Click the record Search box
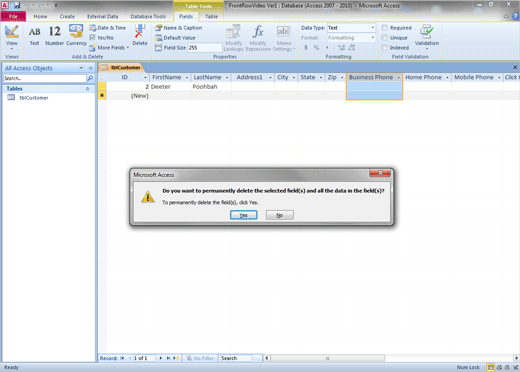 pos(236,358)
